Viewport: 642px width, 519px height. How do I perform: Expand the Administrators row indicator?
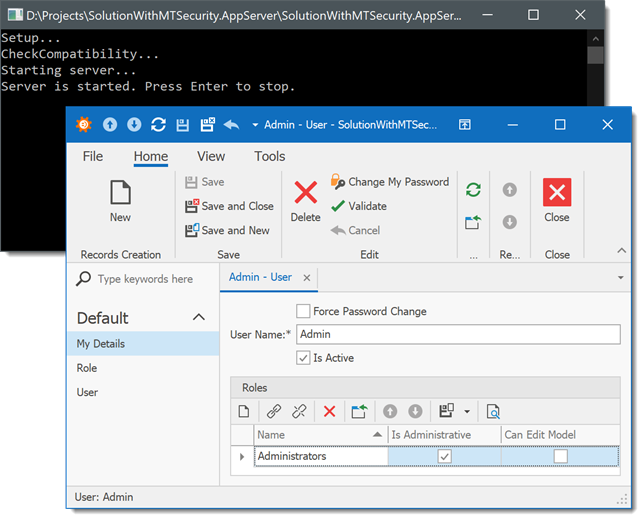pyautogui.click(x=242, y=456)
